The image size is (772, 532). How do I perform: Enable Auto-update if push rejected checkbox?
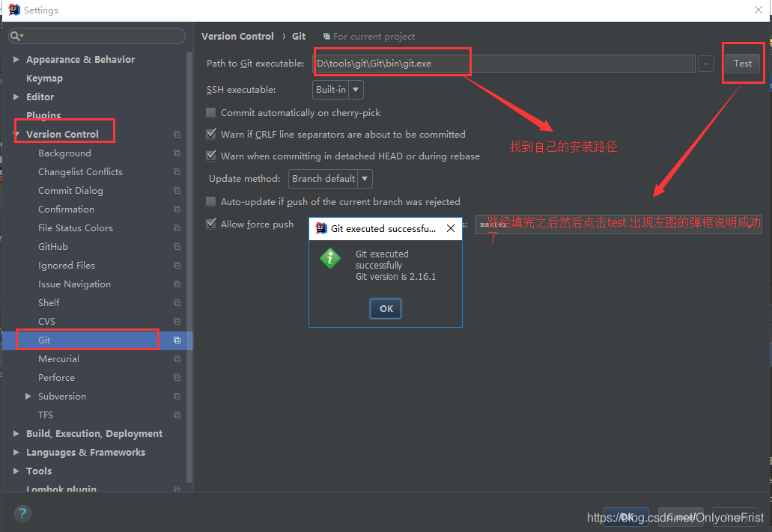[210, 201]
